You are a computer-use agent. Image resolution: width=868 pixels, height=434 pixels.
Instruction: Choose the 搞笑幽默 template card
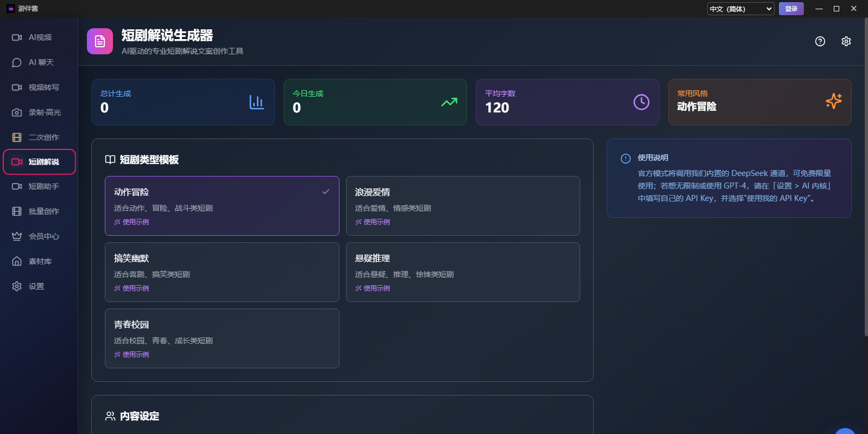[x=222, y=272]
